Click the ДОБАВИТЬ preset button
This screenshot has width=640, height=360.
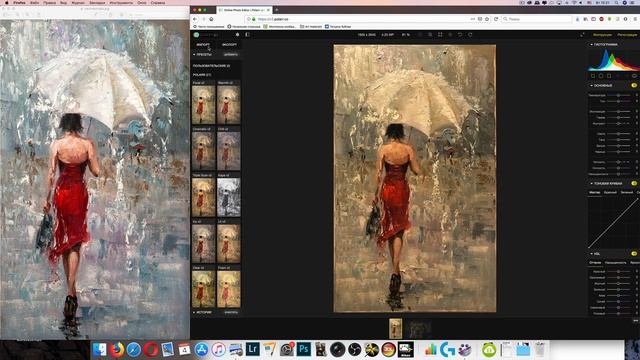tap(231, 54)
